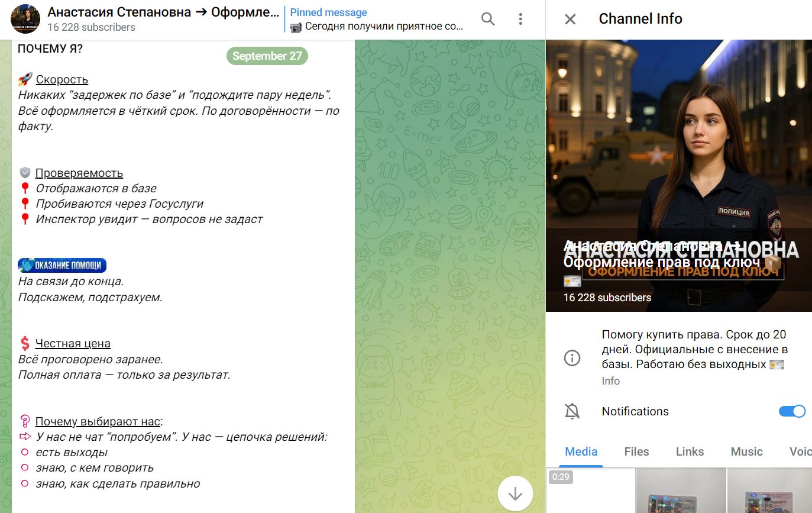The height and width of the screenshot is (513, 812).
Task: Click the channel cover photo
Action: coord(678,148)
